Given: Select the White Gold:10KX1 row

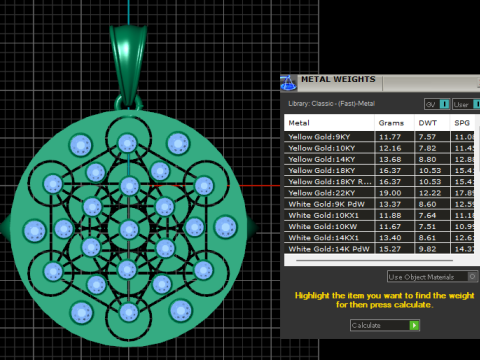Looking at the screenshot, I should [379, 215].
